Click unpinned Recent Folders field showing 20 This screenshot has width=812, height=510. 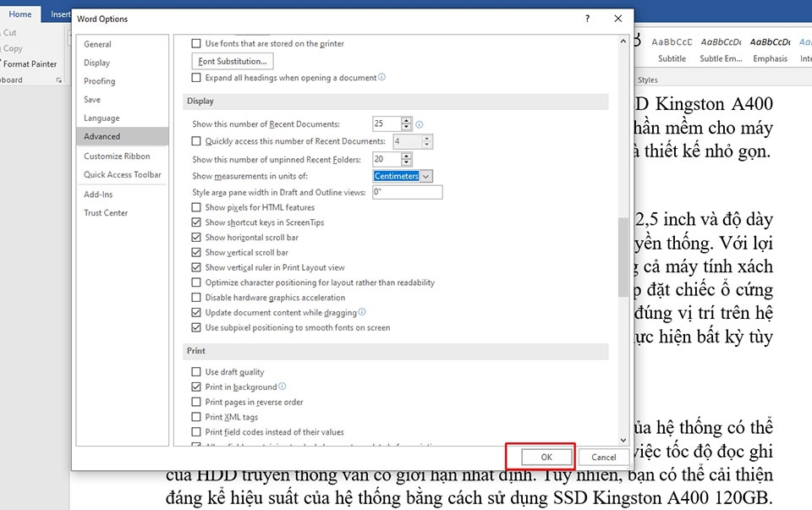tap(387, 159)
